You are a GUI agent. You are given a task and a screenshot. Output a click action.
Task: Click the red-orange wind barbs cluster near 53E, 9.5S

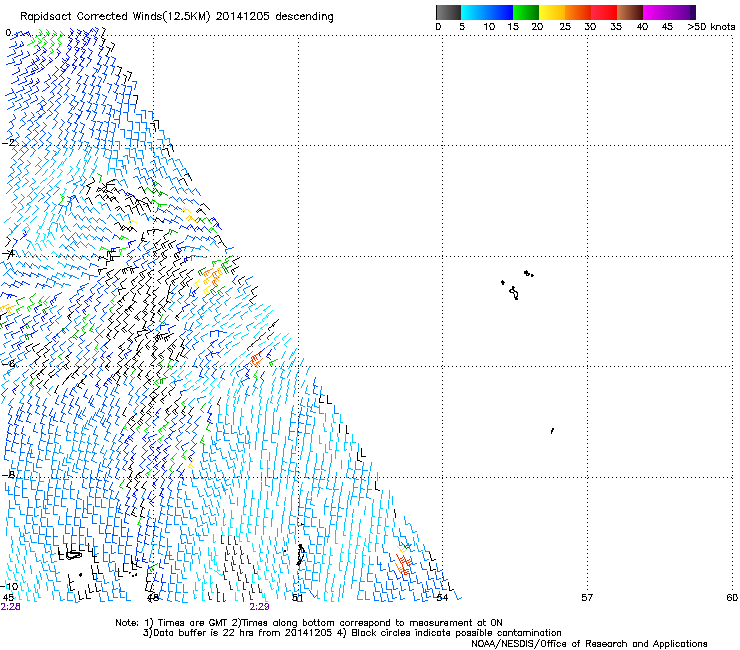[x=404, y=564]
